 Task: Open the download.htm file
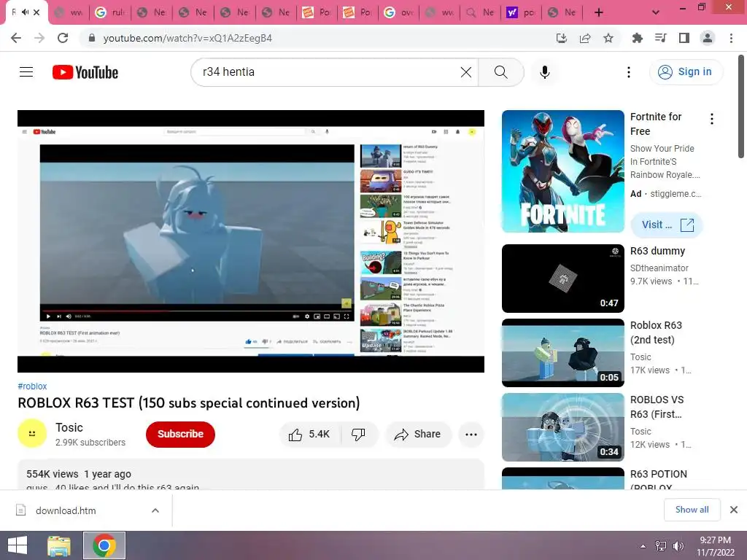(66, 510)
